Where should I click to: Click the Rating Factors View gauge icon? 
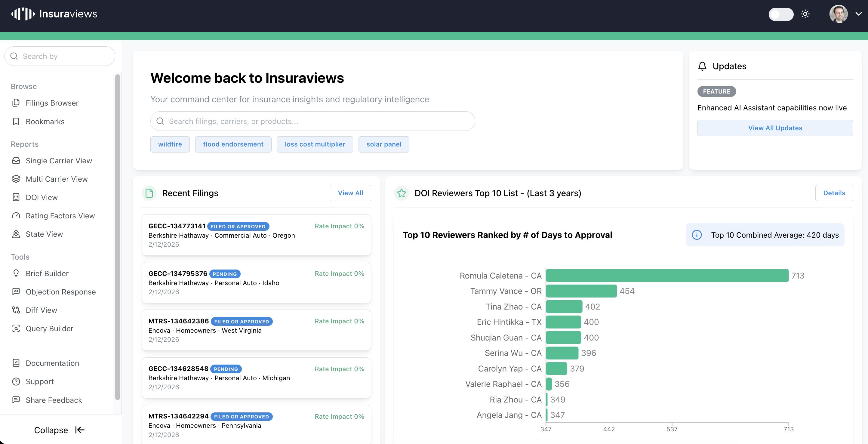pyautogui.click(x=16, y=216)
